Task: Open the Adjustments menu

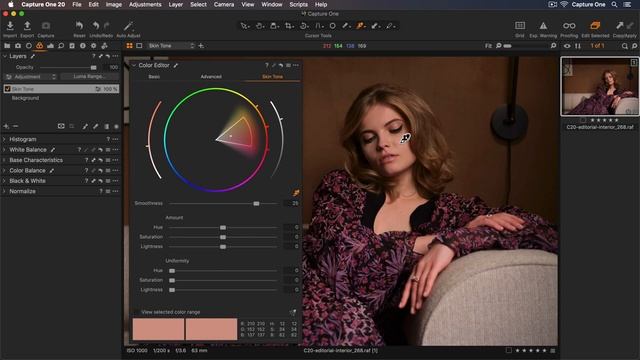Action: [145, 4]
